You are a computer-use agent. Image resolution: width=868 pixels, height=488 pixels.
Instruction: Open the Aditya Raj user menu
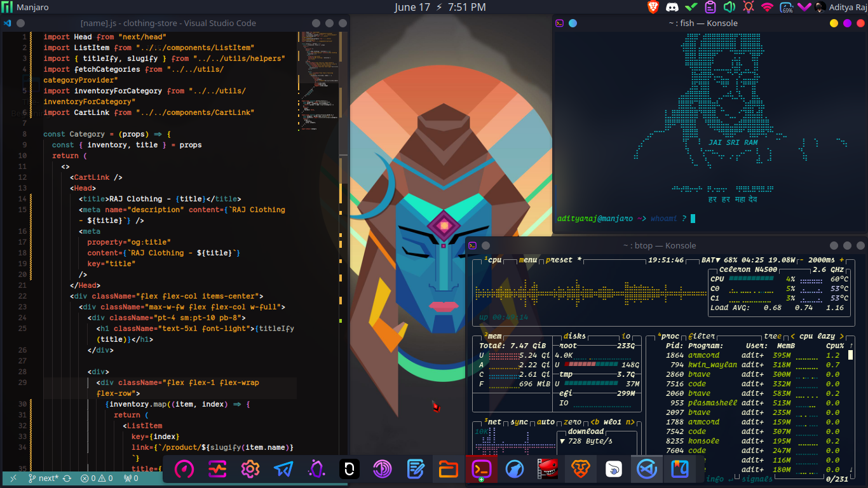(x=838, y=8)
